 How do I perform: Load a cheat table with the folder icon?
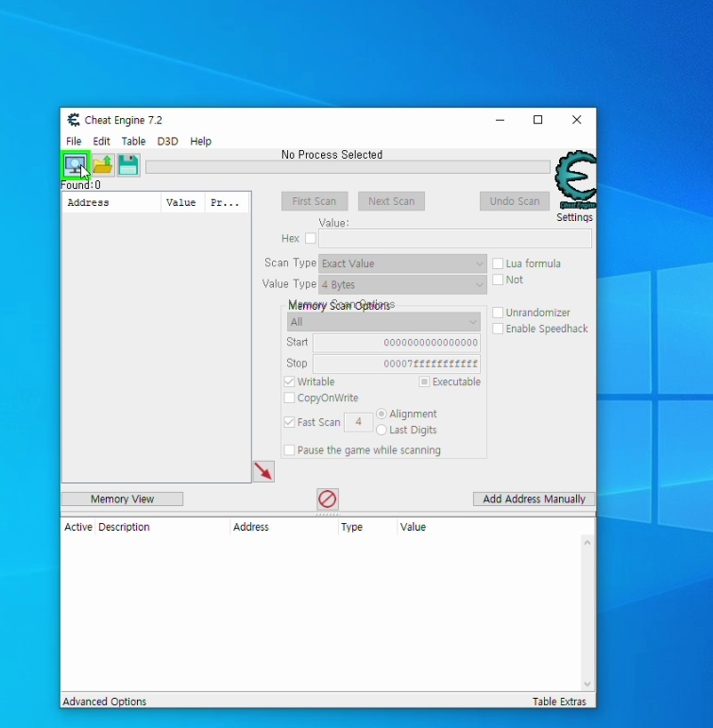click(x=103, y=165)
